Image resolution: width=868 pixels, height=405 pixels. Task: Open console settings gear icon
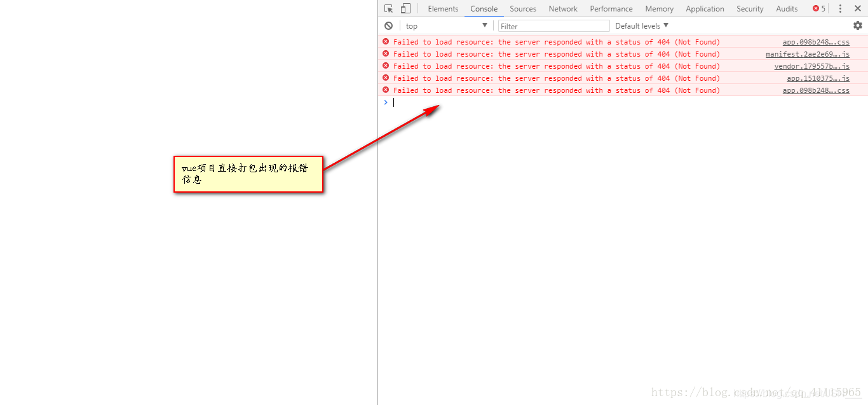[x=858, y=25]
